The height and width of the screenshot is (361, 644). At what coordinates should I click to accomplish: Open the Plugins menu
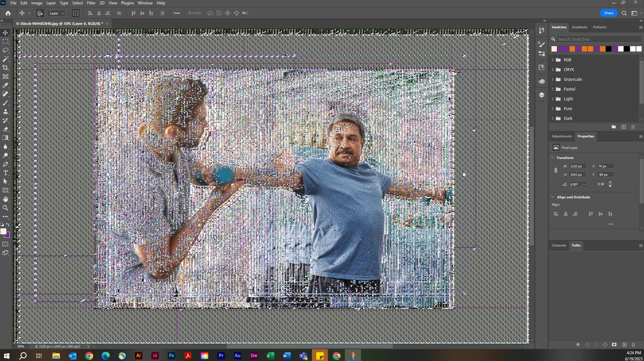click(128, 3)
